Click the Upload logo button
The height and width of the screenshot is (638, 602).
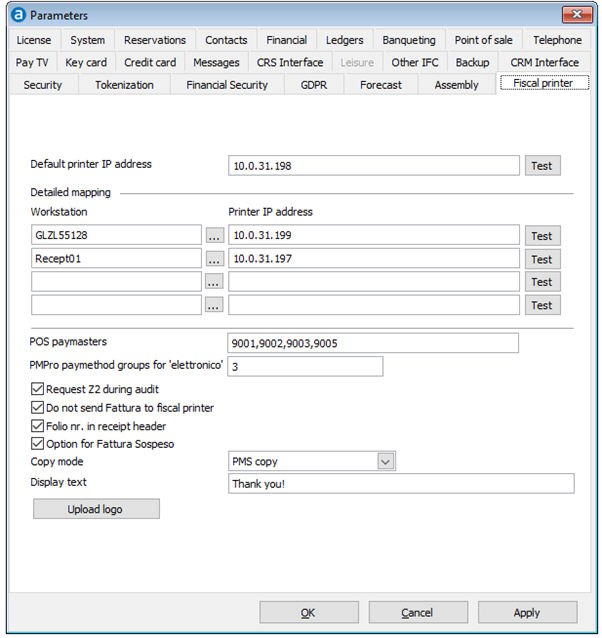pyautogui.click(x=96, y=509)
